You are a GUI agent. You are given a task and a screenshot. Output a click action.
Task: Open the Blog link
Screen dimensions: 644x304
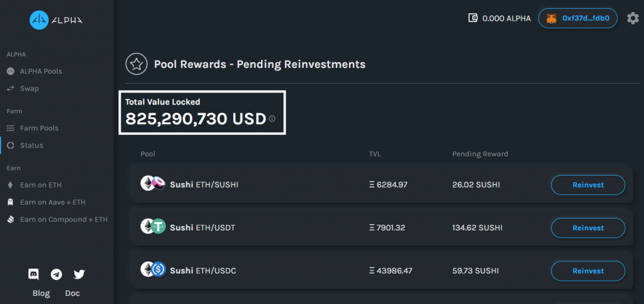click(x=41, y=293)
